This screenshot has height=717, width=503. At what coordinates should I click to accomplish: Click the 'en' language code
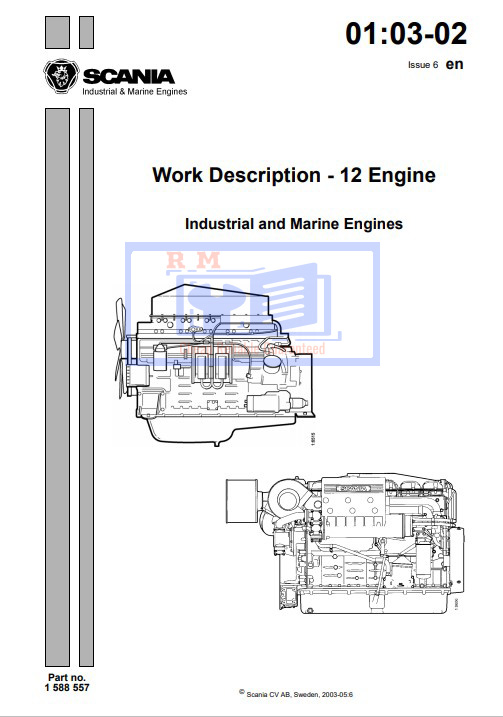pos(454,64)
